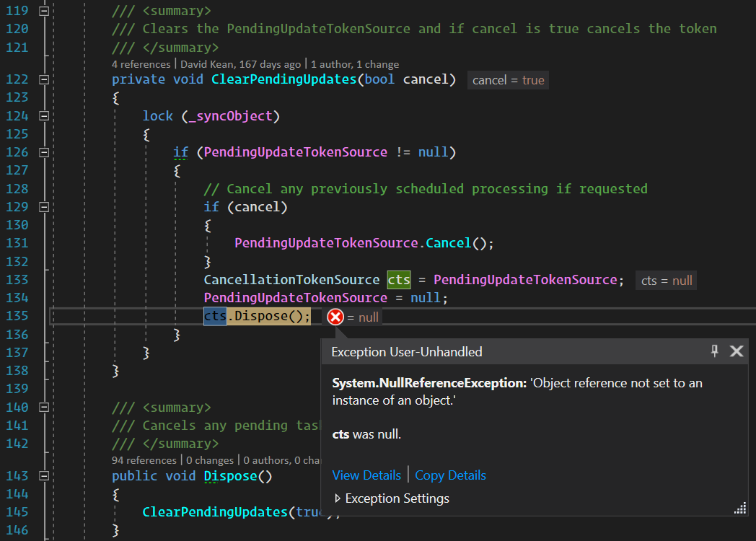Click line number 122 in the margin
This screenshot has height=541, width=756.
(17, 79)
